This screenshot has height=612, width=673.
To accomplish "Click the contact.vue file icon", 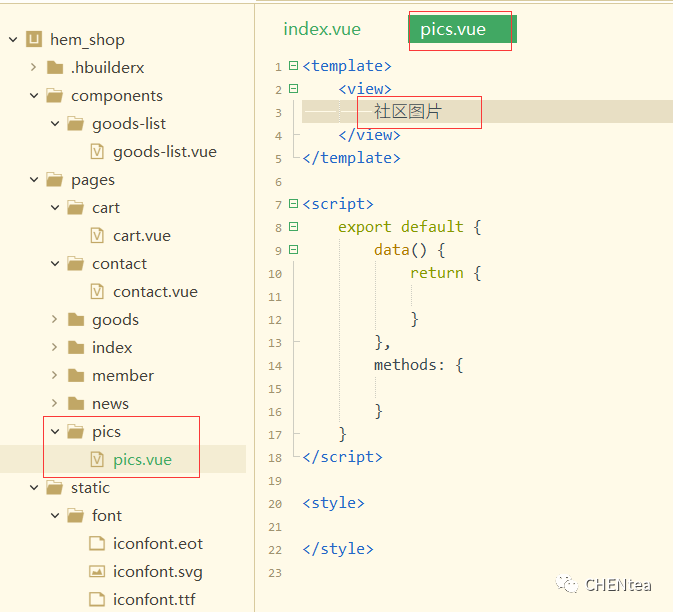I will [x=97, y=292].
